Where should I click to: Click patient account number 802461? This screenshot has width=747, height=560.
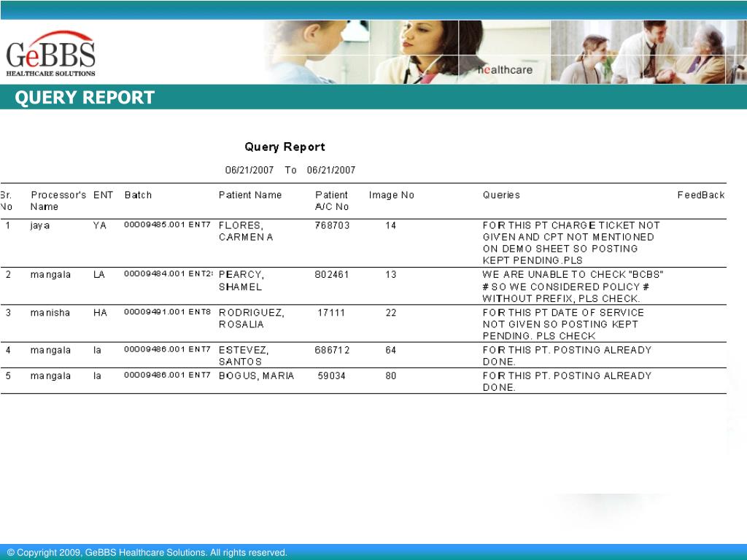click(332, 275)
